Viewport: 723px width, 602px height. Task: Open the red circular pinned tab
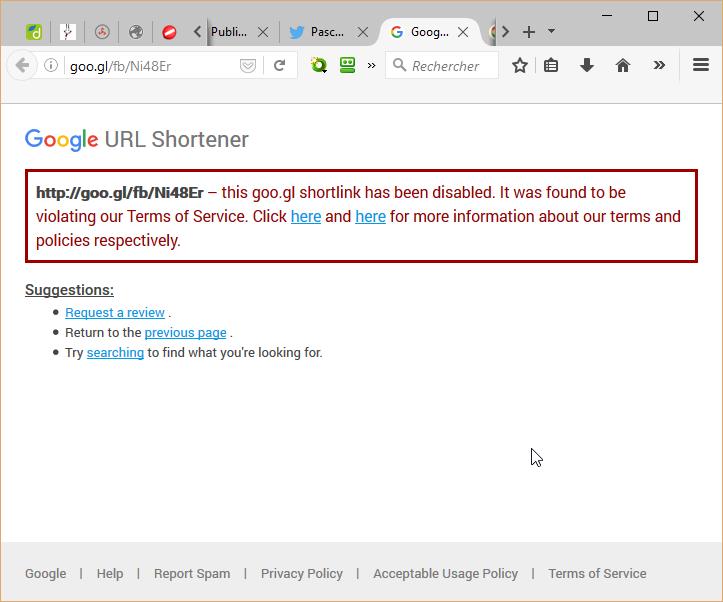[x=102, y=32]
